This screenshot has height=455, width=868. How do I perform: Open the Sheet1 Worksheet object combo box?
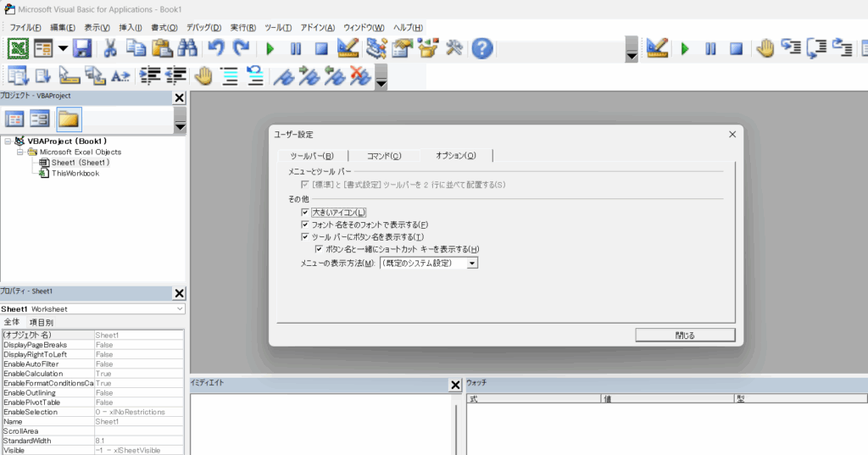[x=93, y=309]
